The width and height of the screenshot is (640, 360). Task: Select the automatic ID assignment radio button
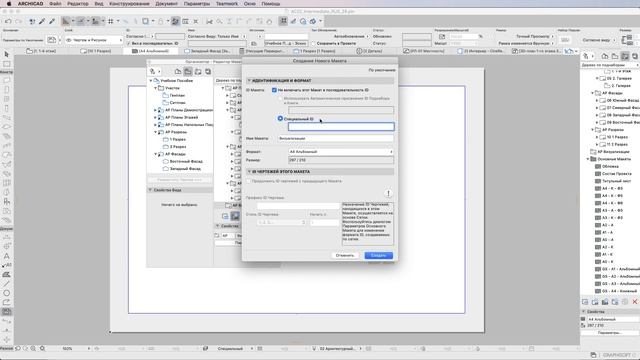280,98
